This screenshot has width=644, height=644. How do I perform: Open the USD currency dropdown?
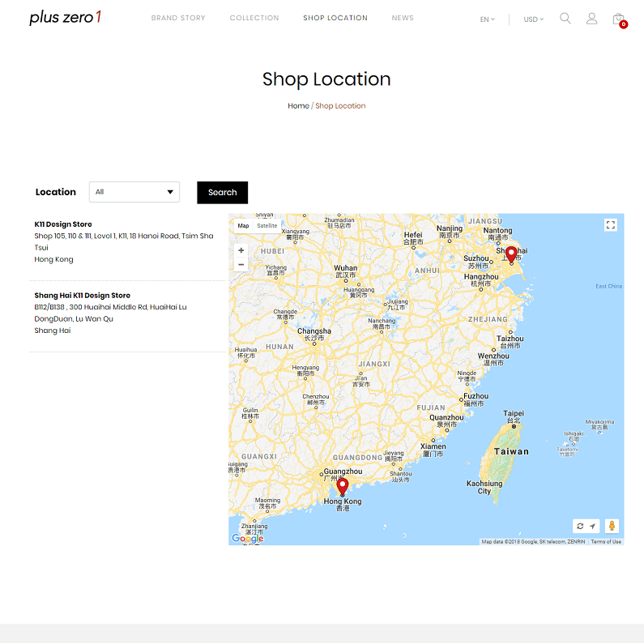point(533,19)
